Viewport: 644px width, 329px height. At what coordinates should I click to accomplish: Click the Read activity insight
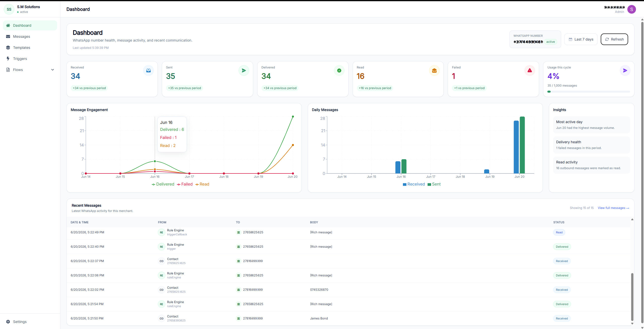click(591, 165)
